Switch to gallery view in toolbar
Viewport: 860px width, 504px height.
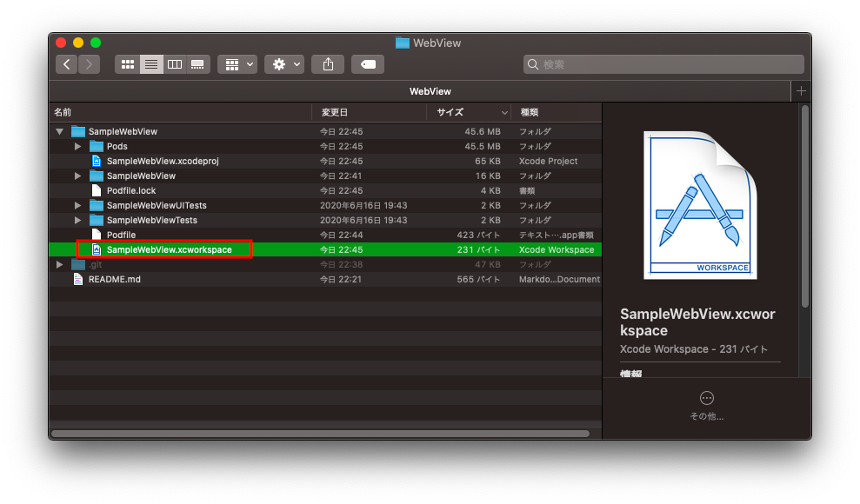198,64
